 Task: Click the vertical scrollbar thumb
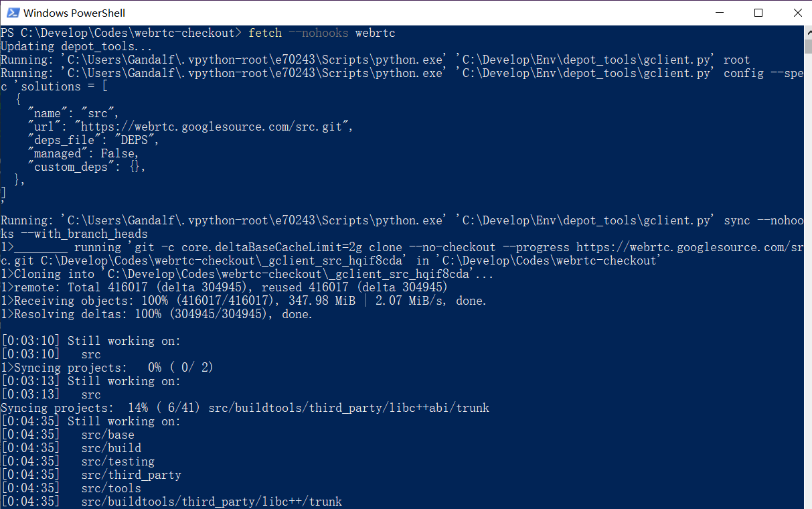click(807, 46)
